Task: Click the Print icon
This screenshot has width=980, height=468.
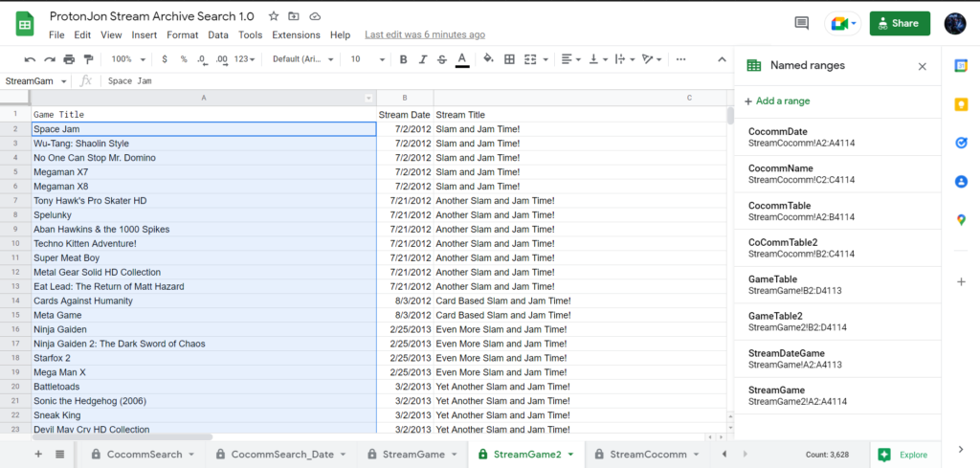Action: point(69,59)
